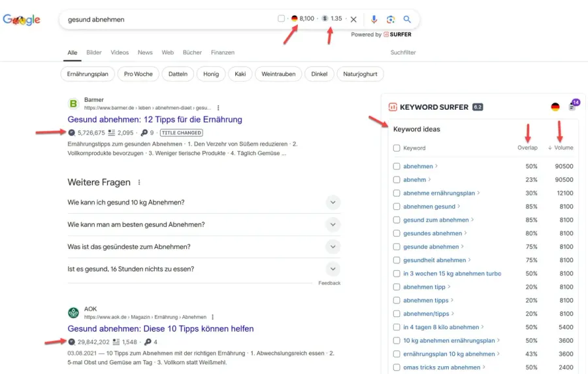Click key icon beside 9 on Barmer result
The width and height of the screenshot is (588, 374).
[144, 133]
